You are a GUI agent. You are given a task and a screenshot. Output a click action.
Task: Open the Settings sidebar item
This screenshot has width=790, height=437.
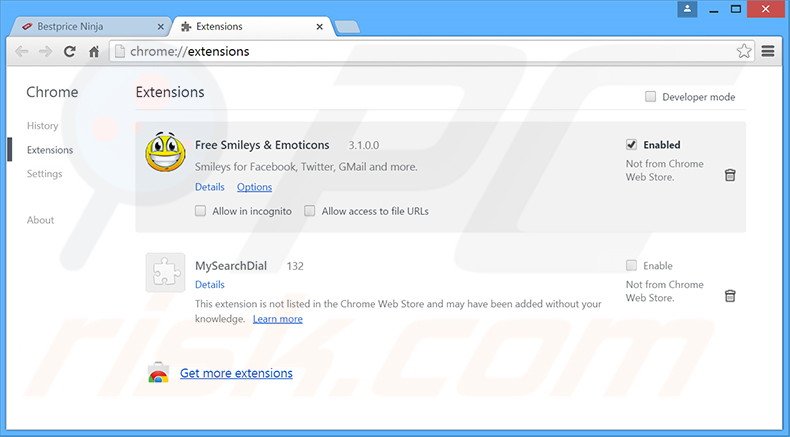pyautogui.click(x=44, y=174)
